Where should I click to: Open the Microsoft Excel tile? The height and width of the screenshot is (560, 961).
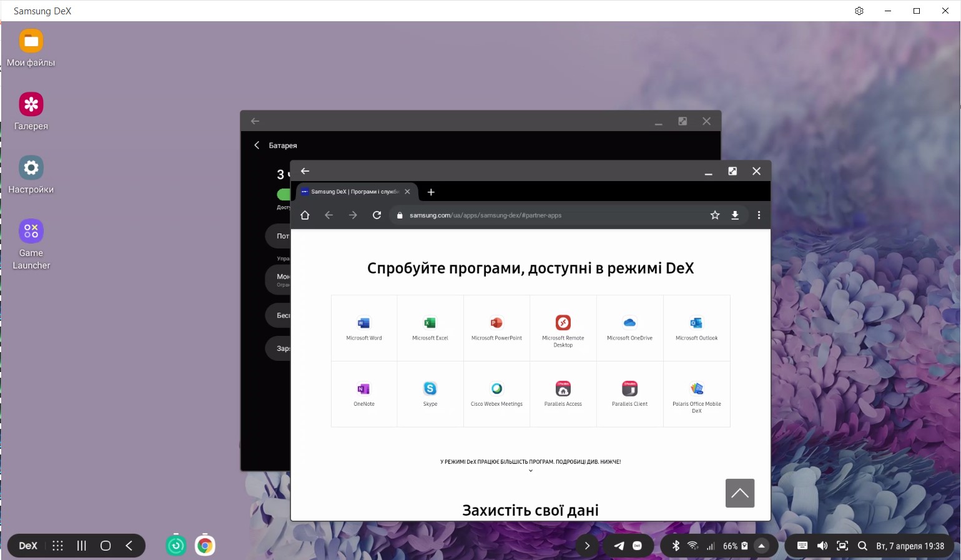pyautogui.click(x=430, y=328)
